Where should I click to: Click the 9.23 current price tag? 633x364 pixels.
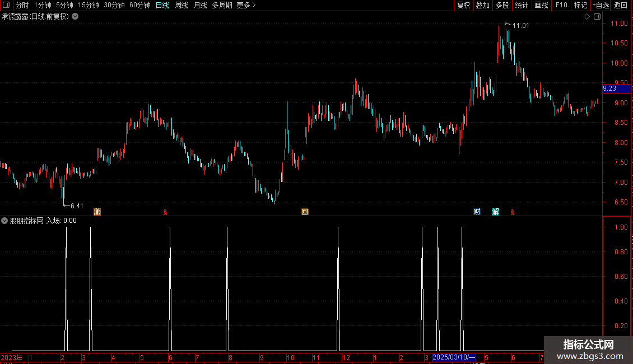tap(616, 88)
